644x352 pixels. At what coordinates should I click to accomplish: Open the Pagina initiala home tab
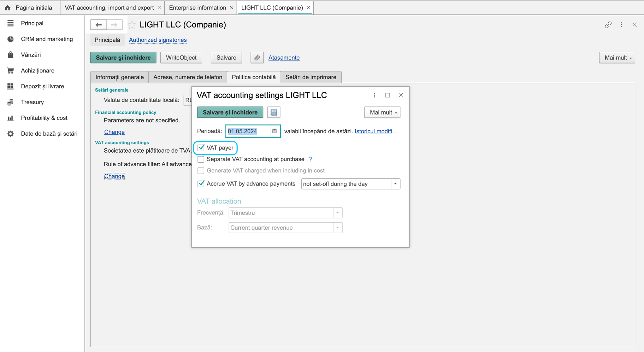coord(30,8)
